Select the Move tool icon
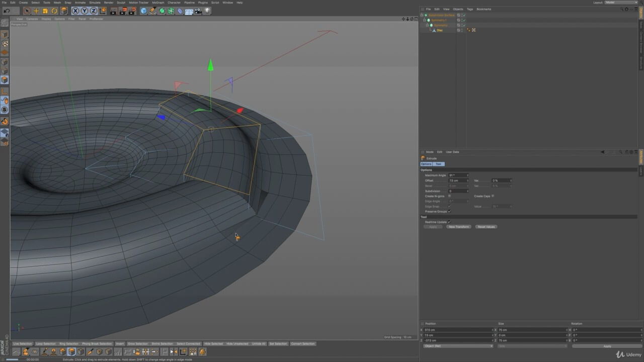 tap(36, 11)
